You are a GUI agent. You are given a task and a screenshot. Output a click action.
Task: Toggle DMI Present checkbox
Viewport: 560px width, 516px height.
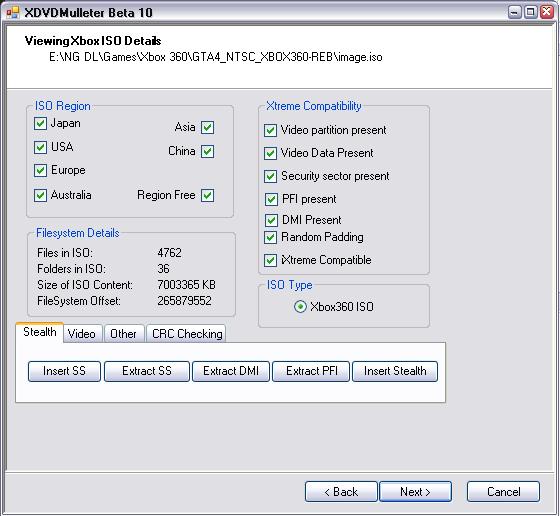271,220
